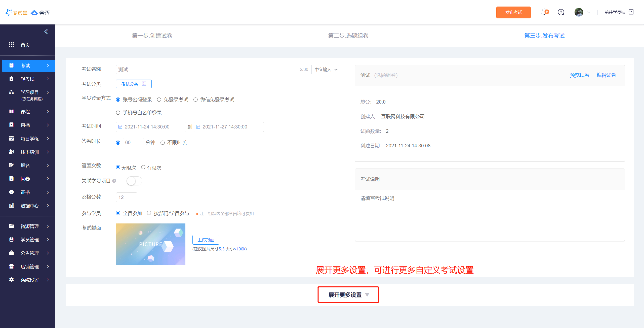This screenshot has width=644, height=328.
Task: Open the notification bell icon
Action: (544, 12)
